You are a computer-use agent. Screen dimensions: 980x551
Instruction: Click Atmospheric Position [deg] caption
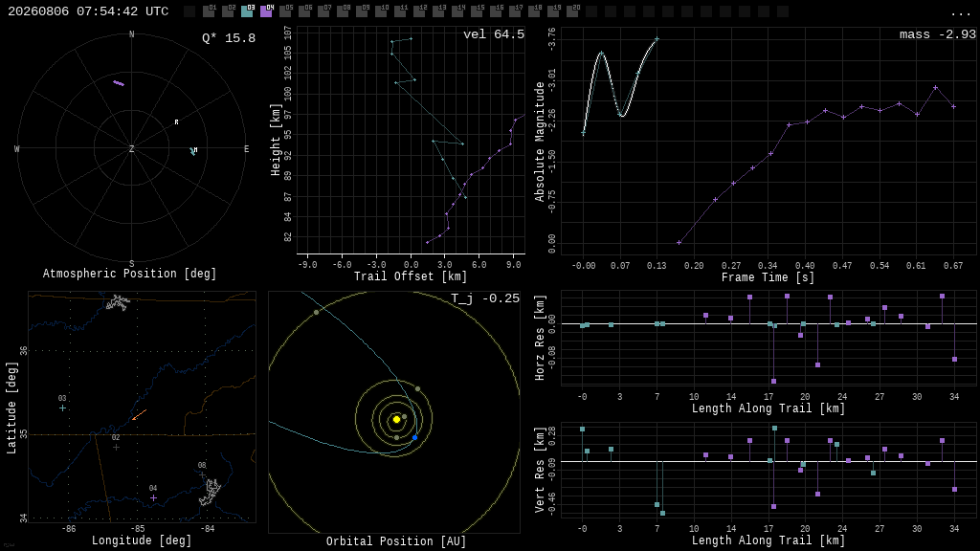(129, 274)
